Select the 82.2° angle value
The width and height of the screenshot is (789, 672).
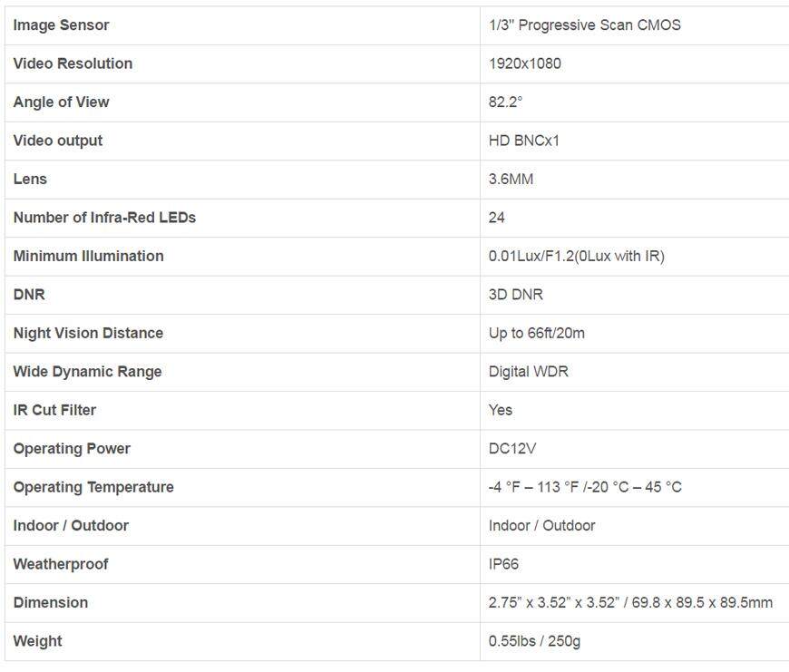pos(505,102)
